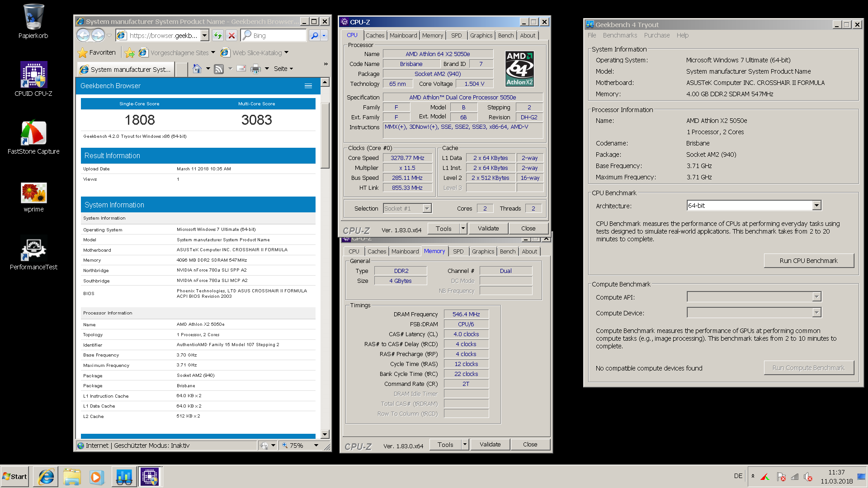Switch to Geekbench taskbar button
Viewport: 868px width, 488px height.
tap(124, 477)
